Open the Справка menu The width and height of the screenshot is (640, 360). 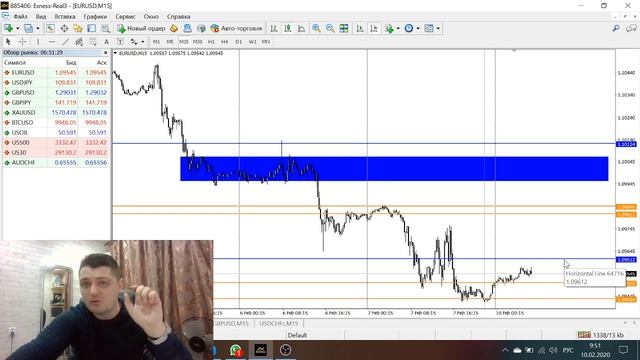click(178, 17)
